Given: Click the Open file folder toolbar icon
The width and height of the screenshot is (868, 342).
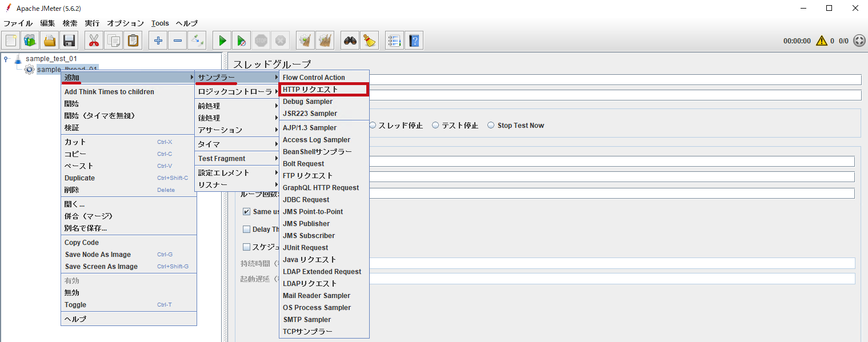Looking at the screenshot, I should (50, 41).
